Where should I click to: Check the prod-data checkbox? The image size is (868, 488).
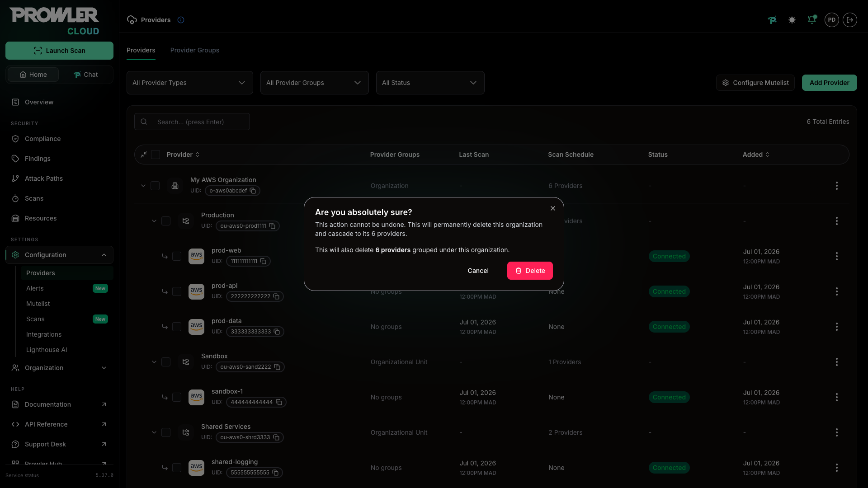(177, 327)
